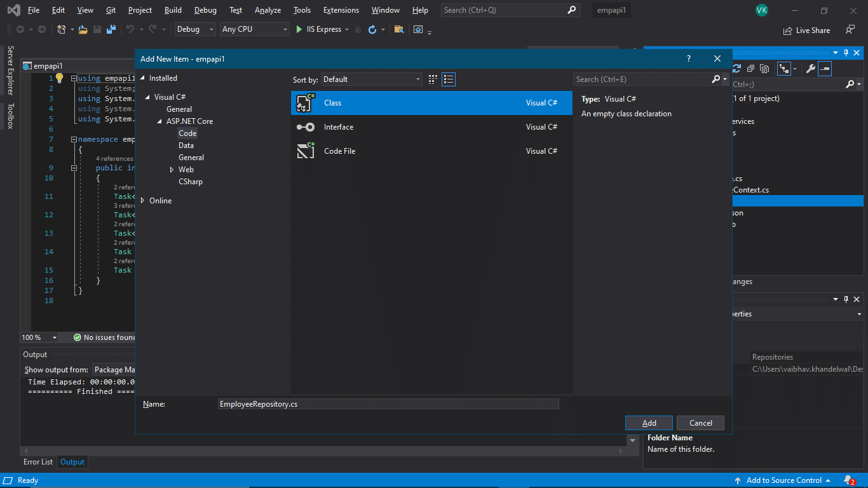Toggle Preview Selected Items in Solution Explorer

(825, 69)
